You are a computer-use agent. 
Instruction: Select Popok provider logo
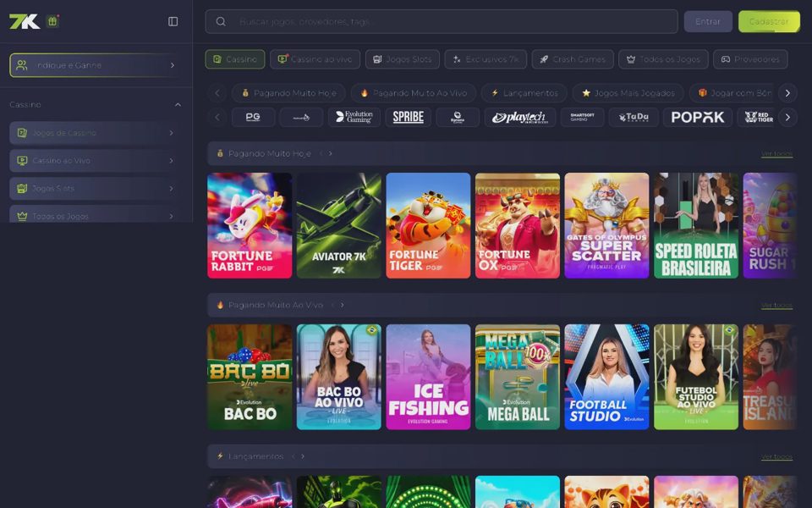coord(698,117)
